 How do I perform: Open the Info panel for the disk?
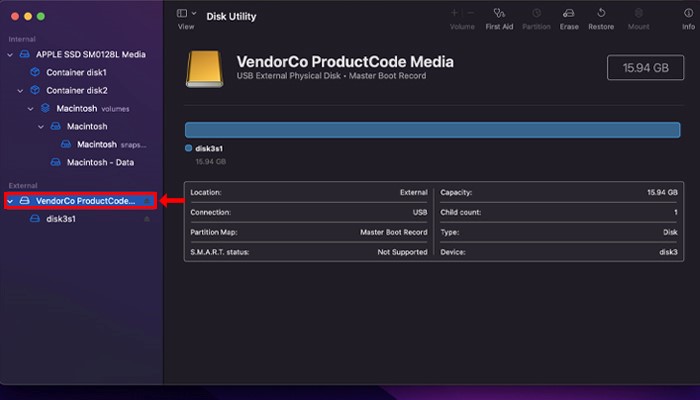688,14
